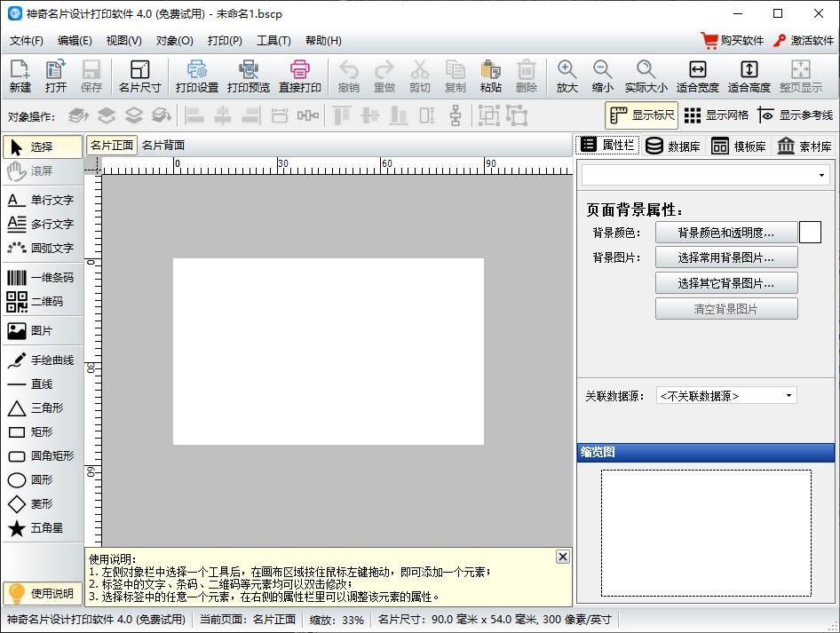
Task: Select the 选择 pointer tool
Action: (x=43, y=146)
